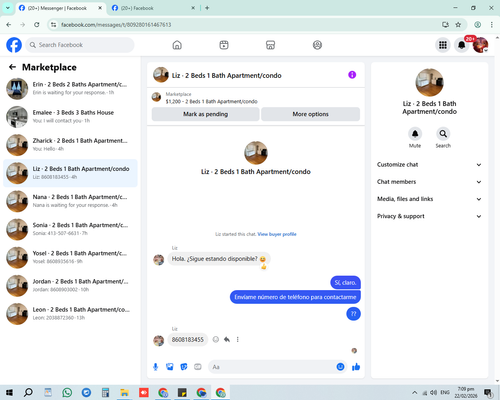Image resolution: width=500 pixels, height=400 pixels.
Task: Bookmark this page with star icon
Action: pyautogui.click(x=458, y=25)
